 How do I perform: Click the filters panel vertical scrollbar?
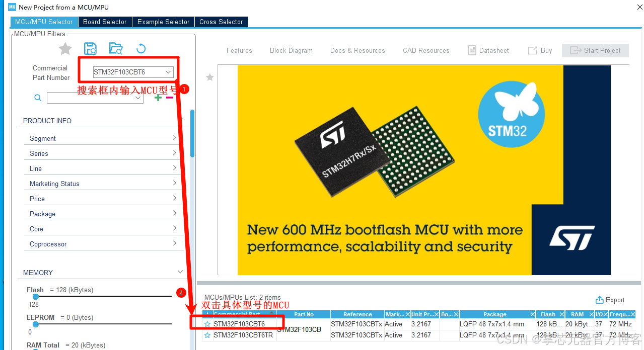[x=192, y=133]
